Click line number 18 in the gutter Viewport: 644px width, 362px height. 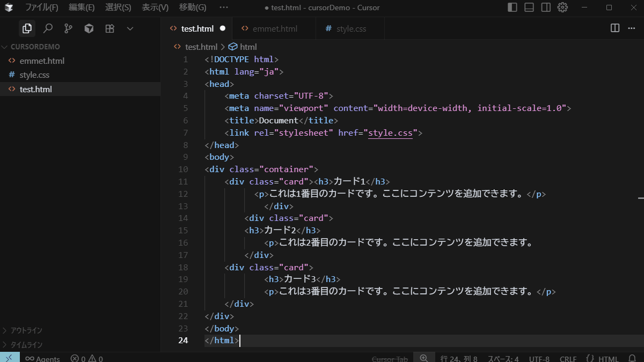[183, 267]
